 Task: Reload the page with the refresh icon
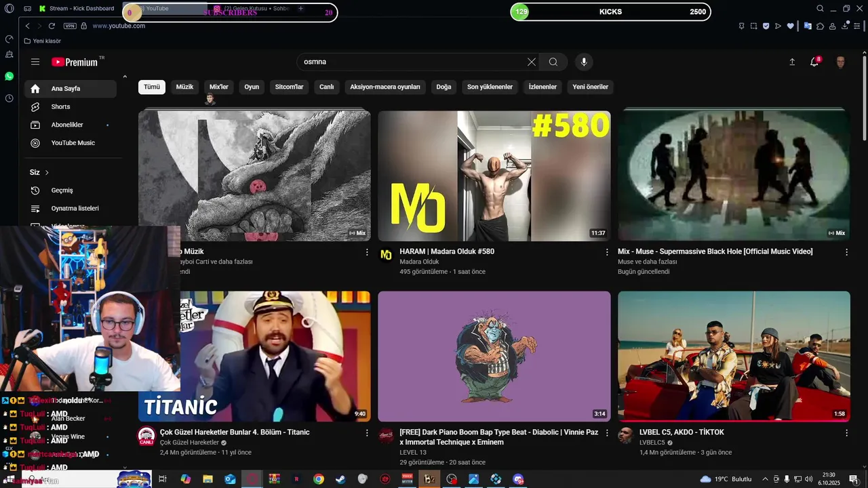[52, 26]
